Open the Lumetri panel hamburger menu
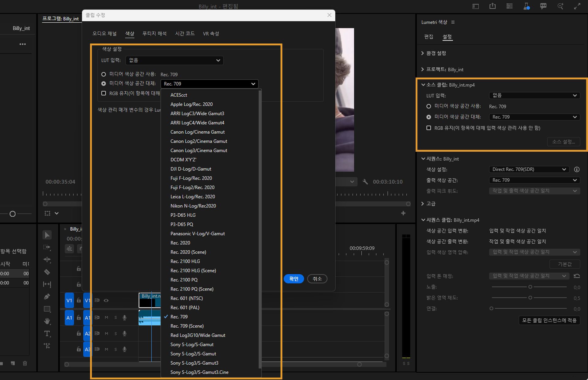 click(453, 22)
